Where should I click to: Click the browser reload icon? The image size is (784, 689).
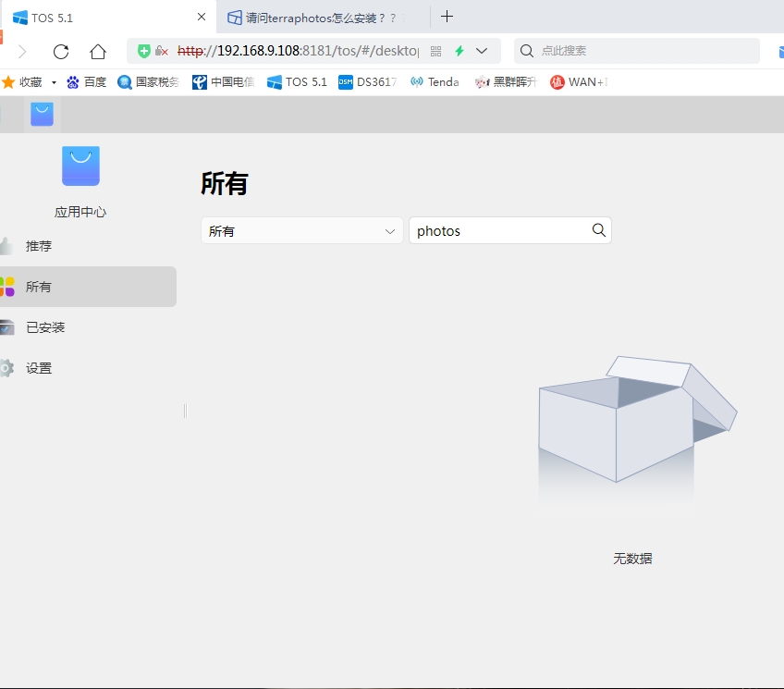click(x=60, y=52)
